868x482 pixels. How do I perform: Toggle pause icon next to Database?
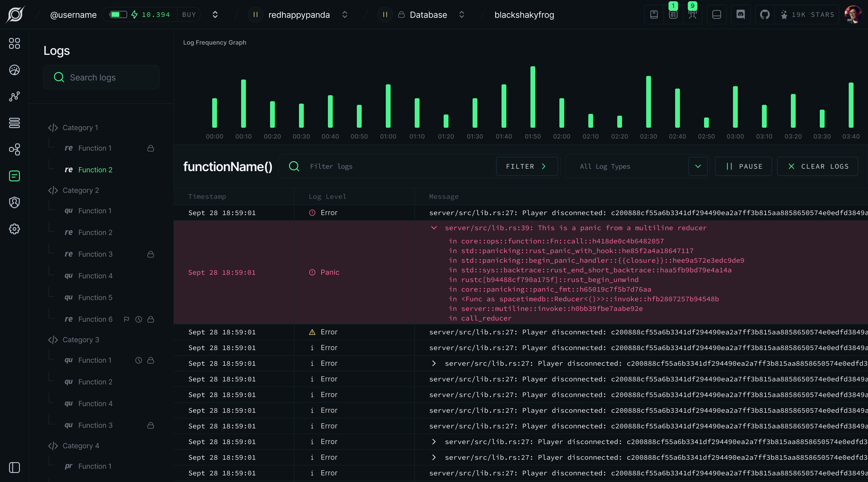point(385,14)
